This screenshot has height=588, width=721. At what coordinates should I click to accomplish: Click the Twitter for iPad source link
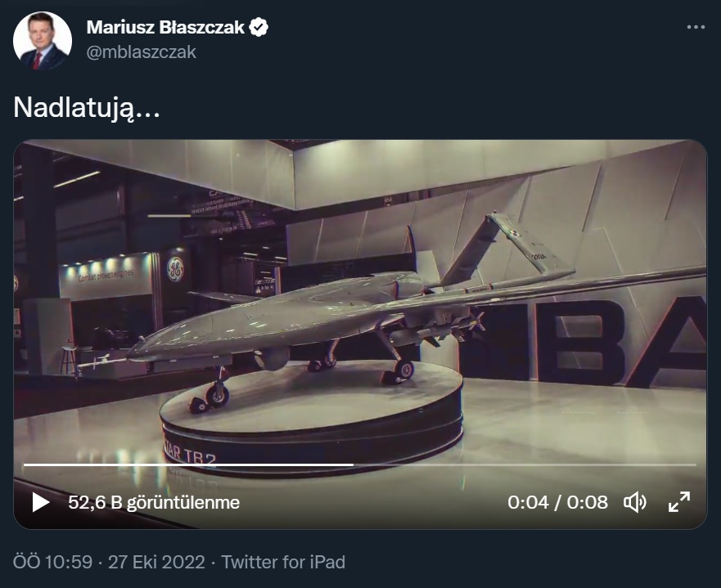(283, 562)
